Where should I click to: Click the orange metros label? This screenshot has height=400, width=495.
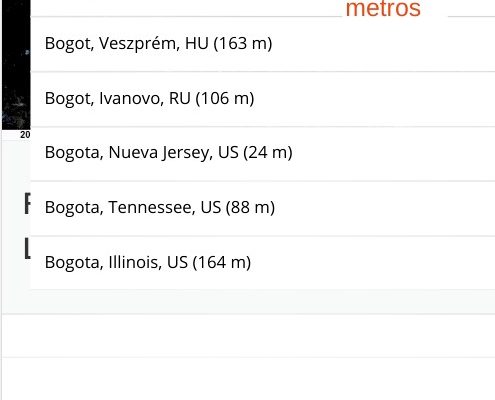383,8
